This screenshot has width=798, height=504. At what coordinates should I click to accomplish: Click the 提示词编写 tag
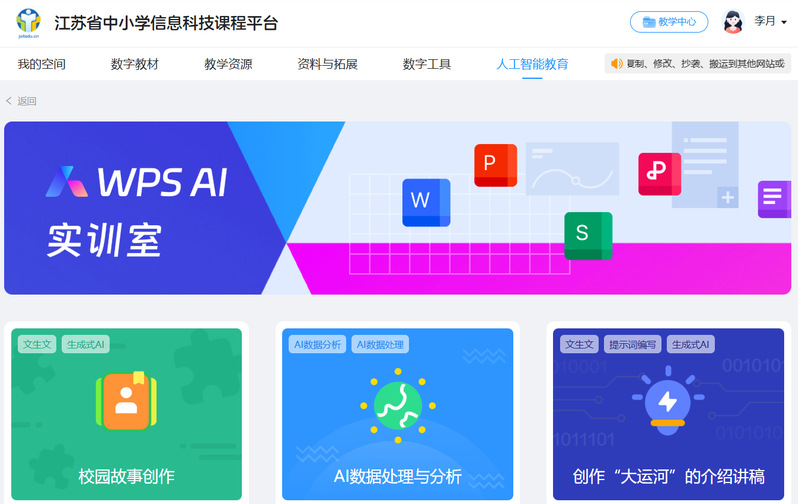633,345
